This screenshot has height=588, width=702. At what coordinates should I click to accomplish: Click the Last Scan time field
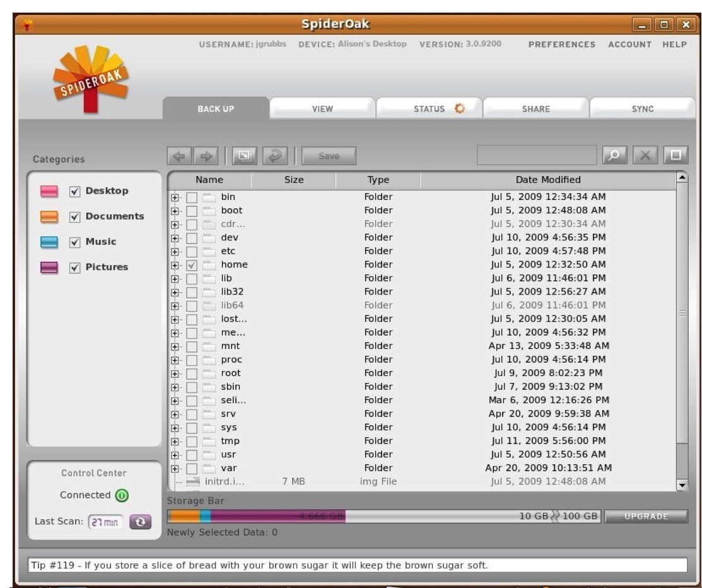105,522
